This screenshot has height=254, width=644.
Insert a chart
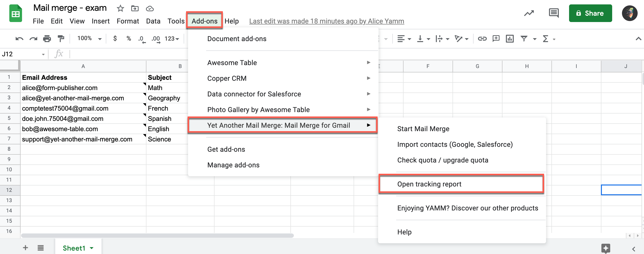(510, 38)
